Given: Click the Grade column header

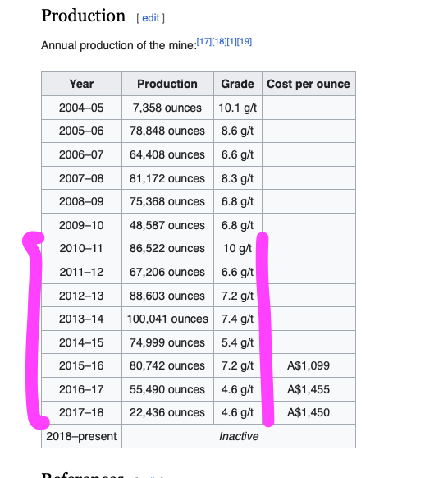Looking at the screenshot, I should point(238,84).
